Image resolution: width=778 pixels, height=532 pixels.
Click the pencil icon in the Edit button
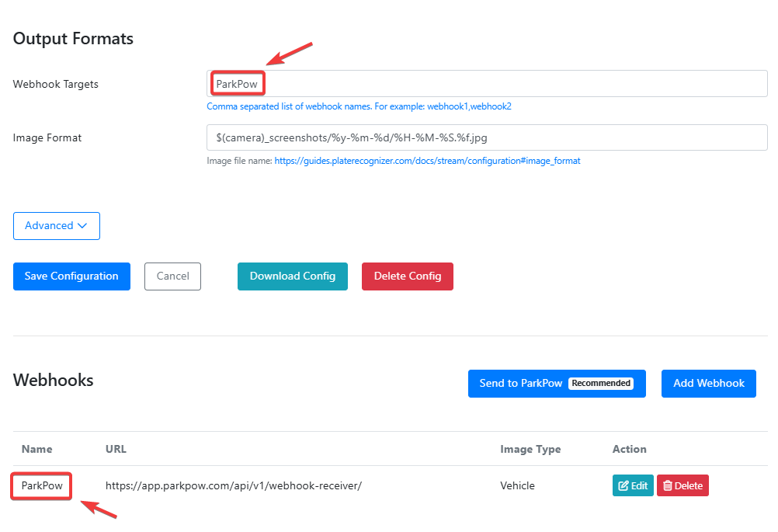pos(623,486)
